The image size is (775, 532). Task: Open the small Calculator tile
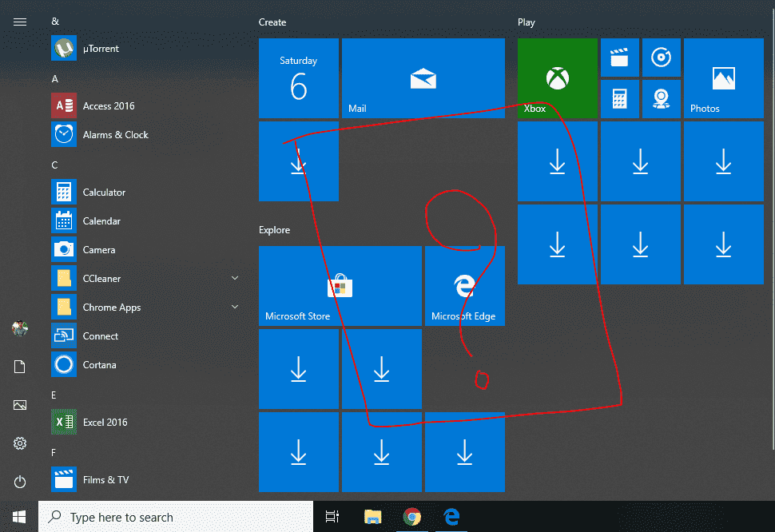pos(620,99)
